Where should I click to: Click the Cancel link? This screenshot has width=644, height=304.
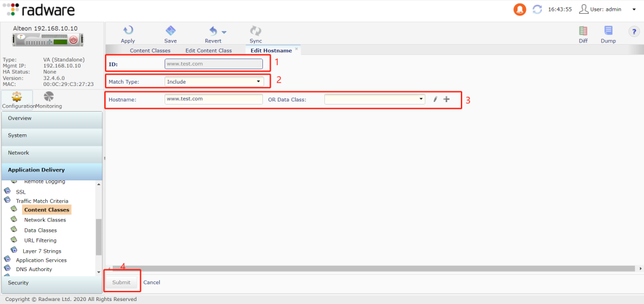151,282
